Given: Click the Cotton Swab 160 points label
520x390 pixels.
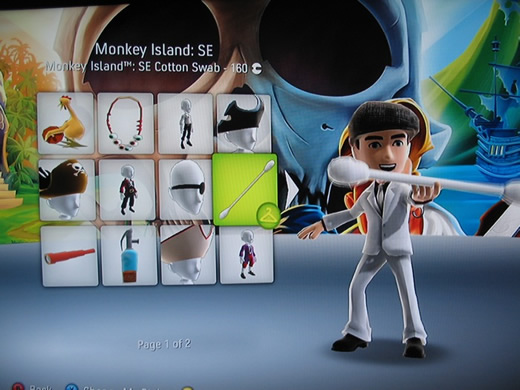Looking at the screenshot, I should coord(154,67).
